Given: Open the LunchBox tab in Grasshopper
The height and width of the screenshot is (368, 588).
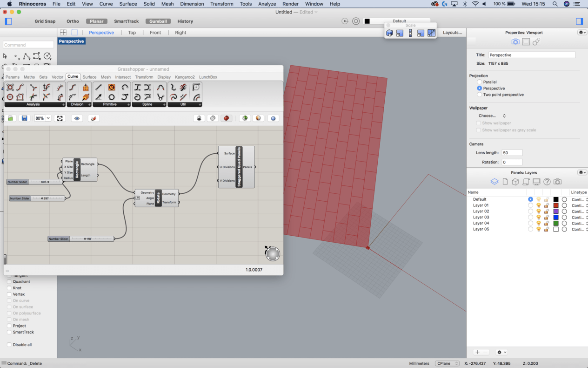Looking at the screenshot, I should coord(208,77).
